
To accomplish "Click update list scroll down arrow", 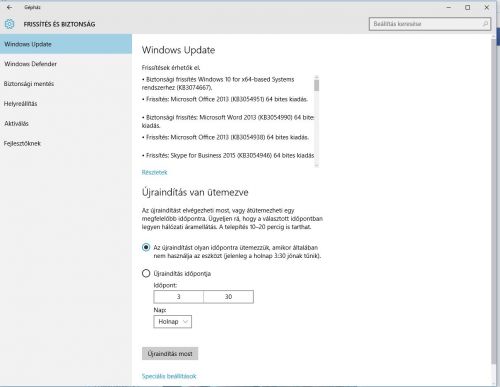I will [x=316, y=165].
